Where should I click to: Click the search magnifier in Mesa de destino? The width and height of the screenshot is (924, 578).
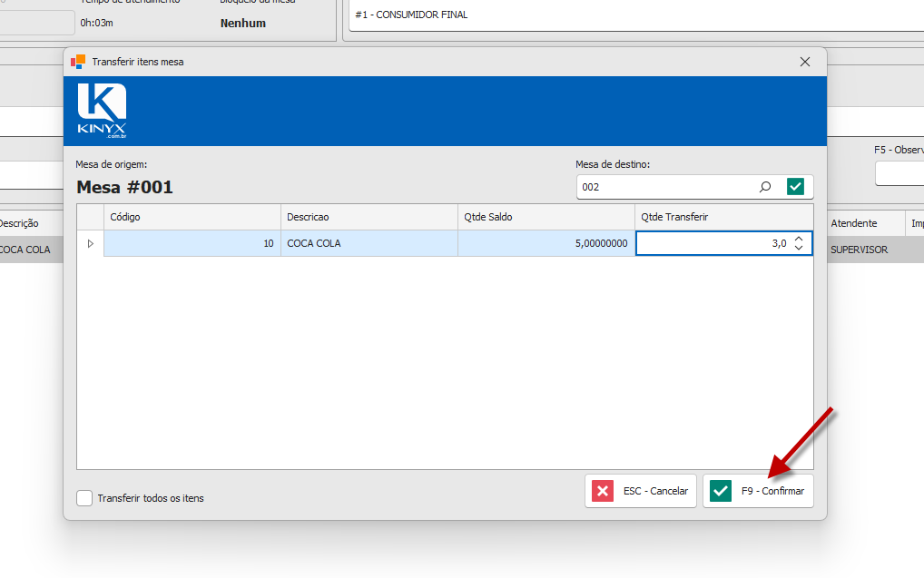click(765, 187)
